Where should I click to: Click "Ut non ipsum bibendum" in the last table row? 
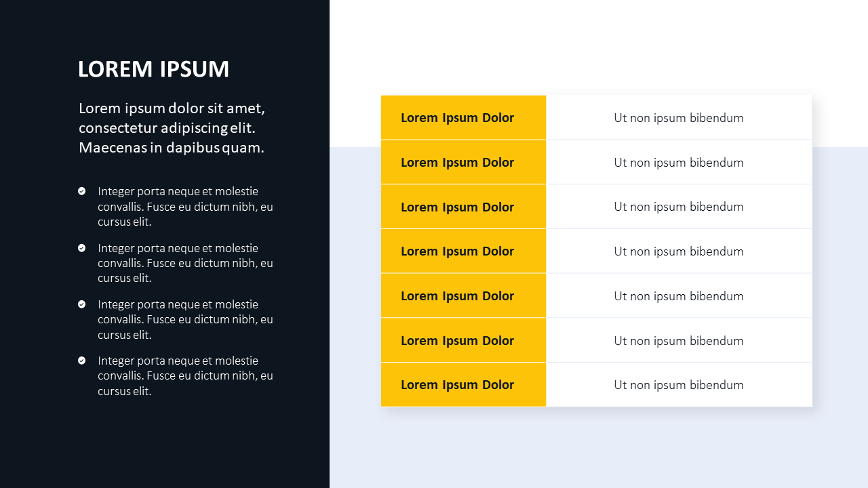[679, 385]
